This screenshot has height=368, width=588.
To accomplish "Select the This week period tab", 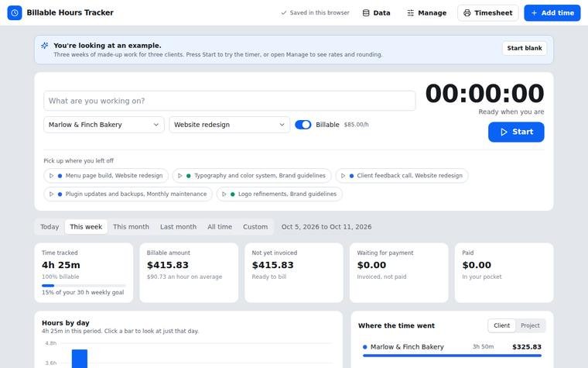I will point(86,227).
